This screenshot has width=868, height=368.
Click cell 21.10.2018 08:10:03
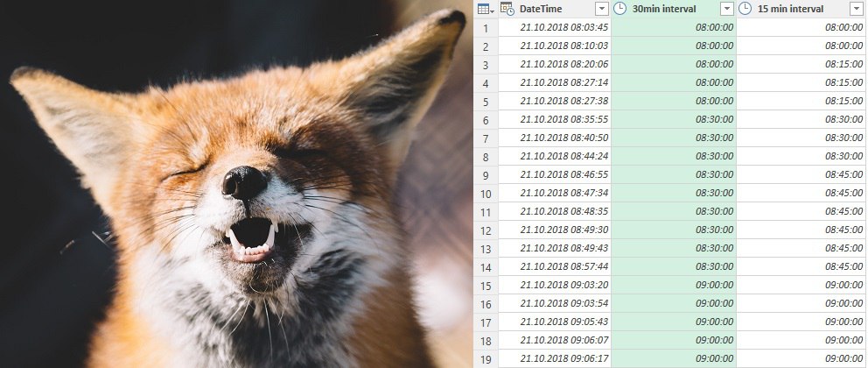(555, 46)
